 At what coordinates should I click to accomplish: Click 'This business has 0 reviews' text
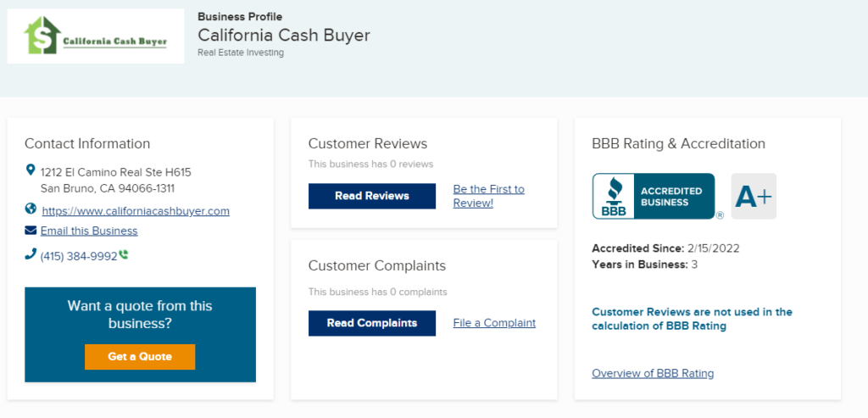[x=371, y=164]
